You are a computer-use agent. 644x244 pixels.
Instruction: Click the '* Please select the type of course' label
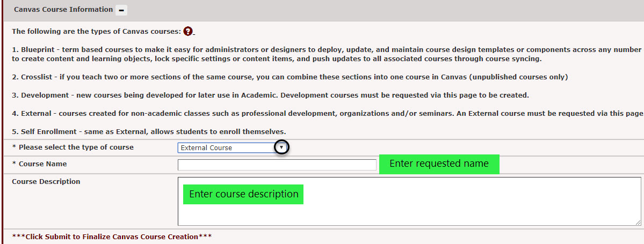coord(73,147)
